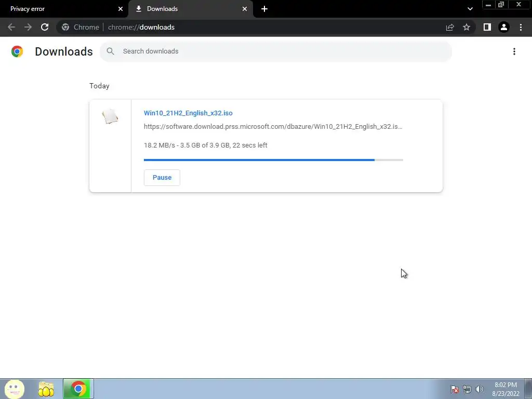532x399 pixels.
Task: Click the software.download.prss.microsoft.com source URL
Action: pos(273,127)
